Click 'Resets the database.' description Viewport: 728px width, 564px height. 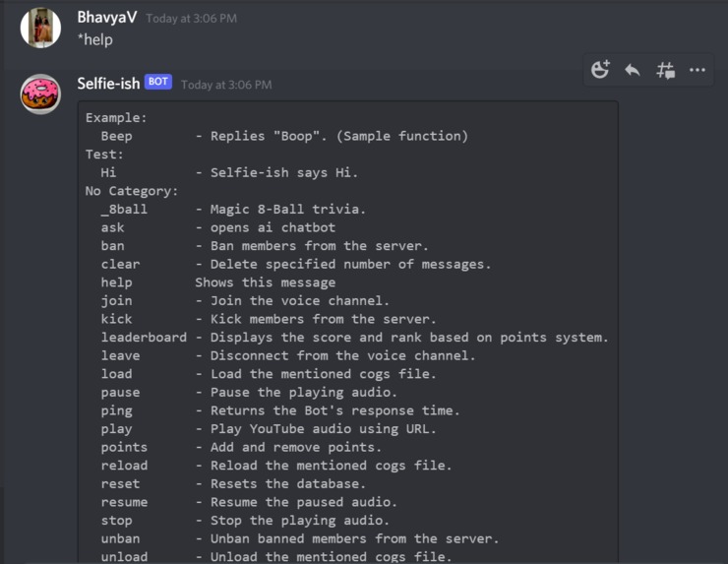click(288, 483)
